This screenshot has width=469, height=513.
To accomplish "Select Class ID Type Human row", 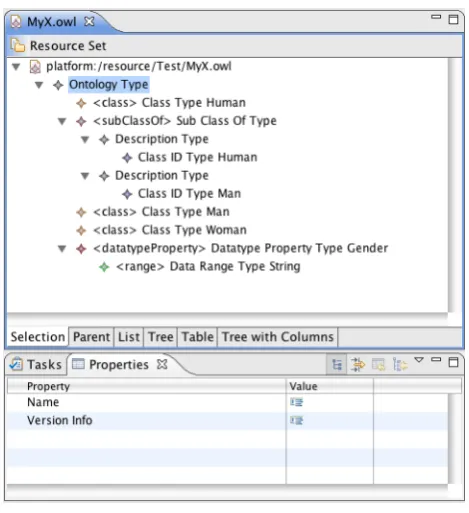I will pyautogui.click(x=197, y=157).
